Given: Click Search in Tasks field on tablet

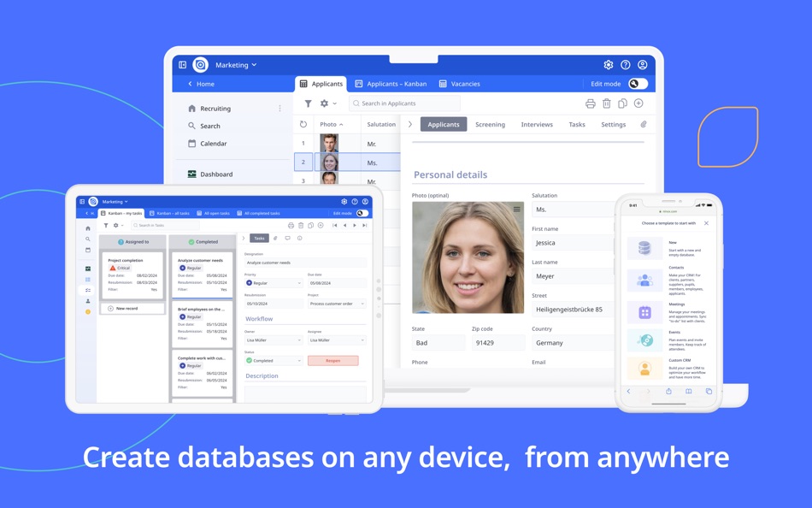Looking at the screenshot, I should click(x=165, y=226).
